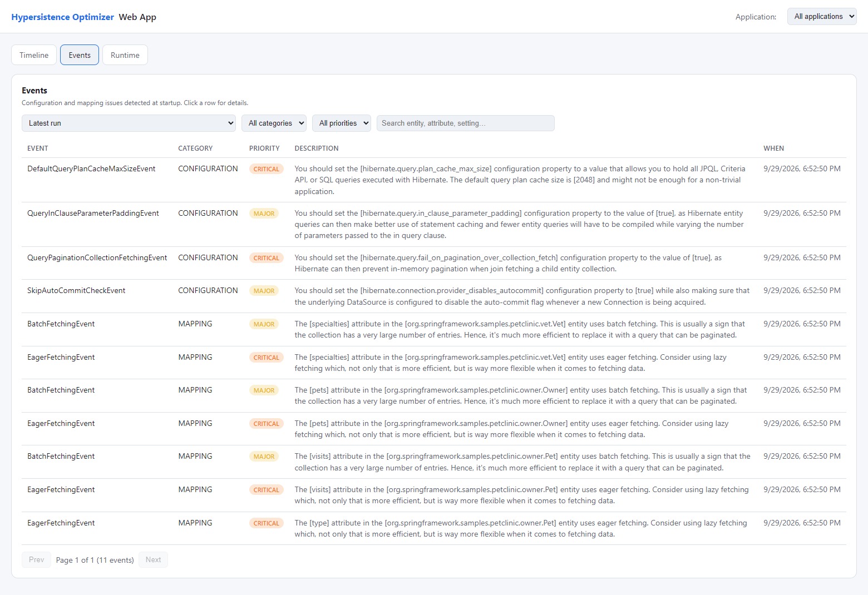Screen dimensions: 868x595
Task: Click the DESCRIPTION column header
Action: click(317, 148)
